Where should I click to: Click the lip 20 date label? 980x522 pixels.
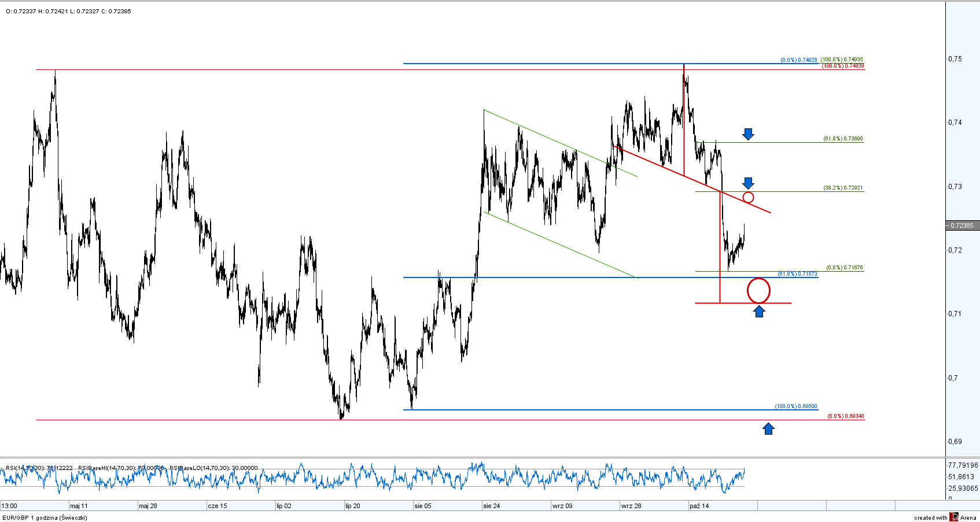tap(353, 506)
